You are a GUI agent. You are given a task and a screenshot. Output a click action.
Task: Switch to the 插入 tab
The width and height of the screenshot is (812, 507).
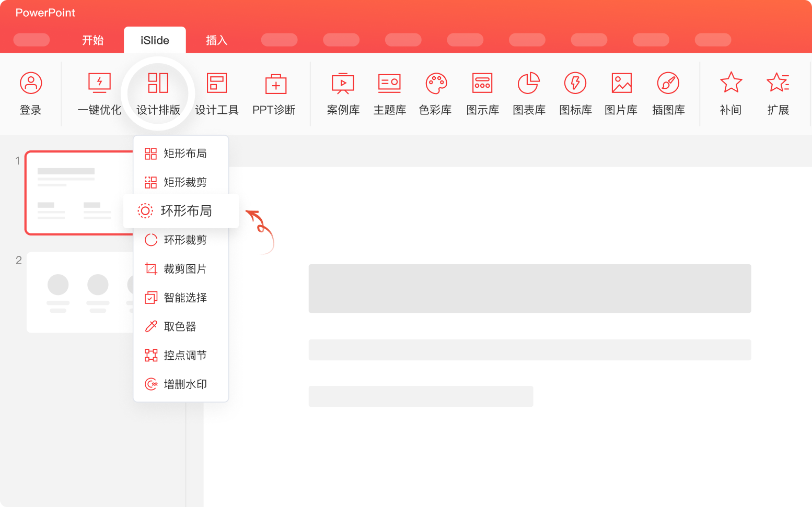tap(216, 40)
